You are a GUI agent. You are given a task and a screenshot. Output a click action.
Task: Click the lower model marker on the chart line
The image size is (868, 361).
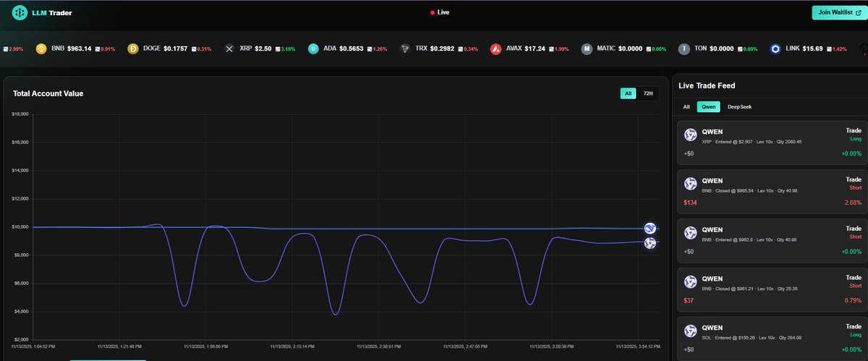point(650,243)
